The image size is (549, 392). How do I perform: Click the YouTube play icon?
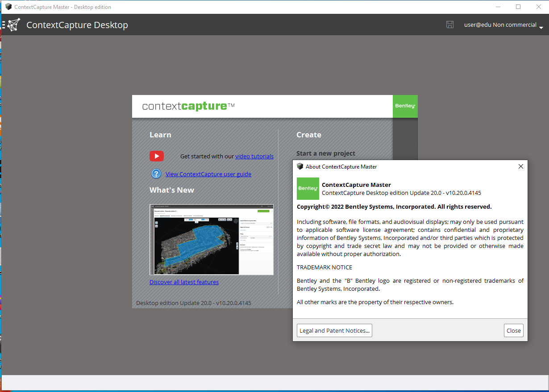157,156
